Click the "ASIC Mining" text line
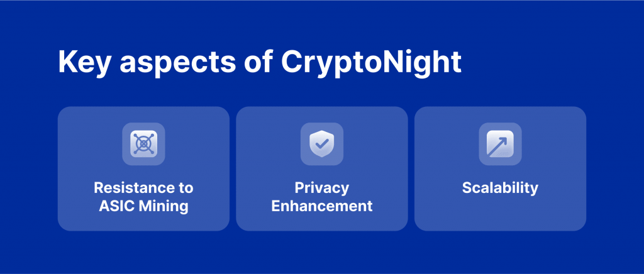The height and width of the screenshot is (274, 644). [x=143, y=205]
